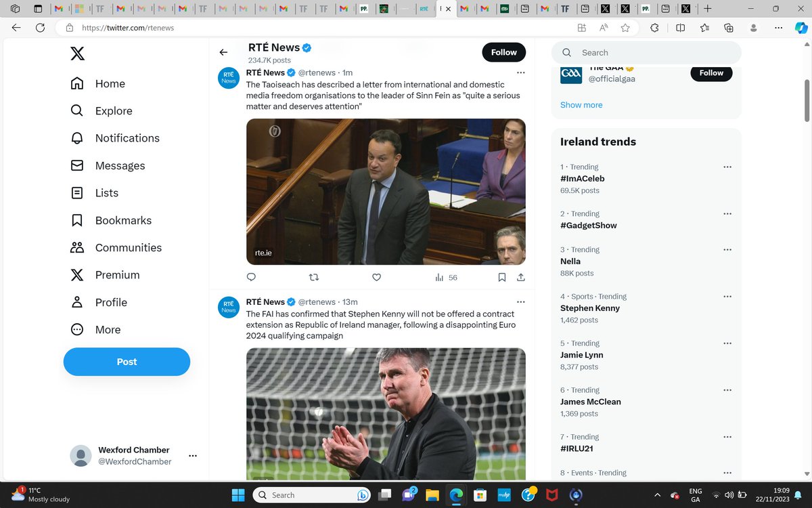Open Messages from the sidebar
Screen dimensions: 812x508
coord(108,165)
